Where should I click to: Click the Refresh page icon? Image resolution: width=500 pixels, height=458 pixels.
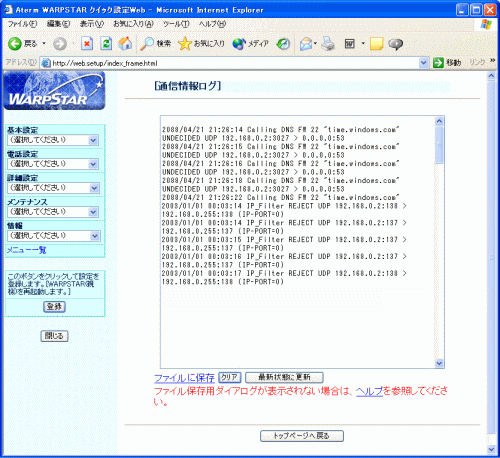106,44
